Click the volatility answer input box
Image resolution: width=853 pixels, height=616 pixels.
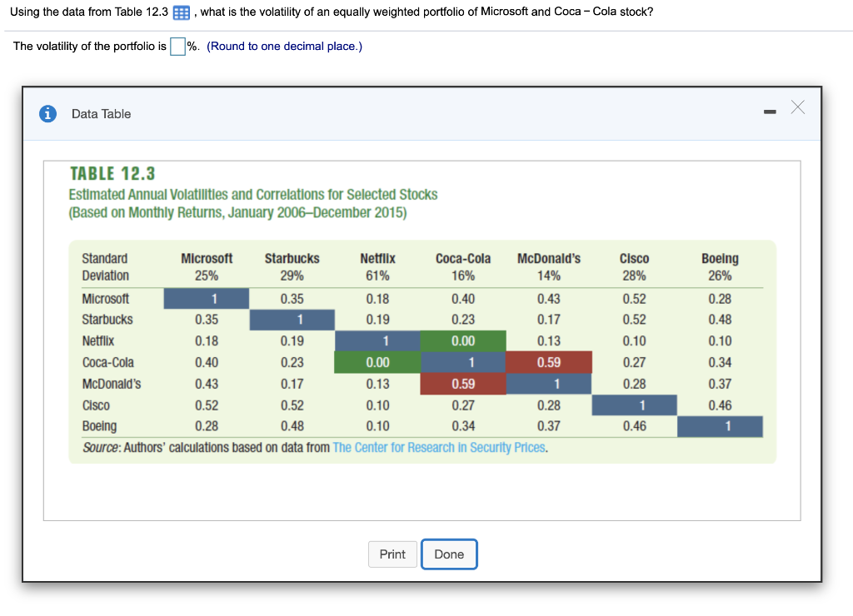tap(177, 46)
